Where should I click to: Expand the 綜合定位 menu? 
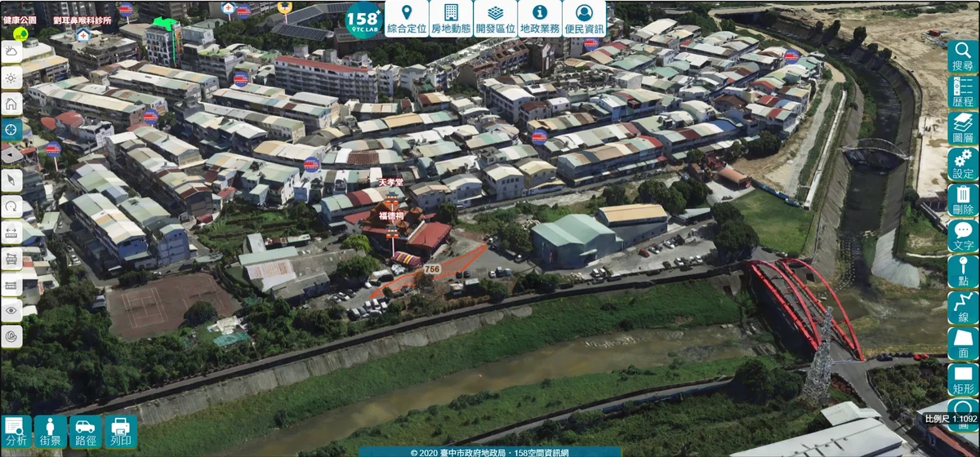click(x=407, y=19)
